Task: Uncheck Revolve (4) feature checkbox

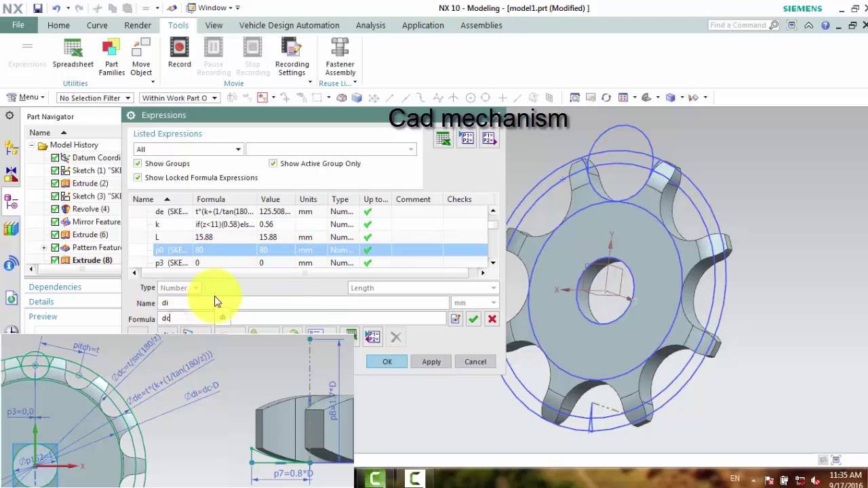Action: click(55, 209)
